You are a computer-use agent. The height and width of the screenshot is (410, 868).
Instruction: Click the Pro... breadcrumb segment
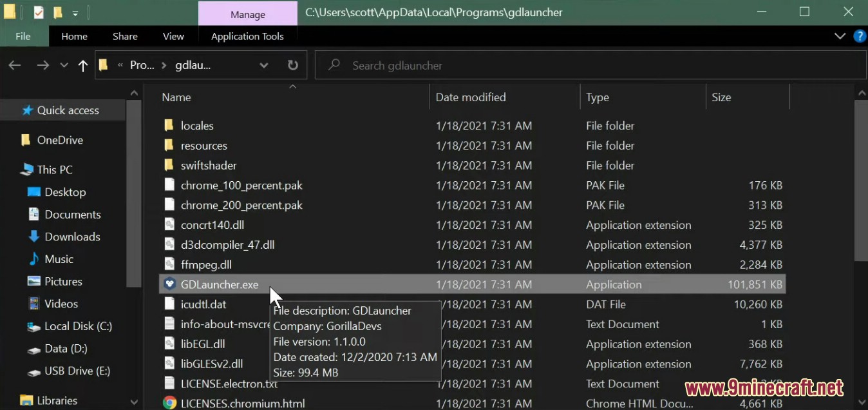tap(142, 65)
